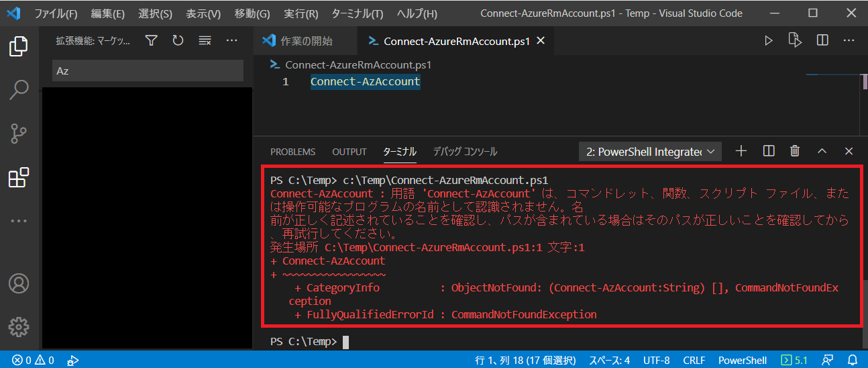Open the Search view in activity bar
The height and width of the screenshot is (368, 868).
(19, 90)
